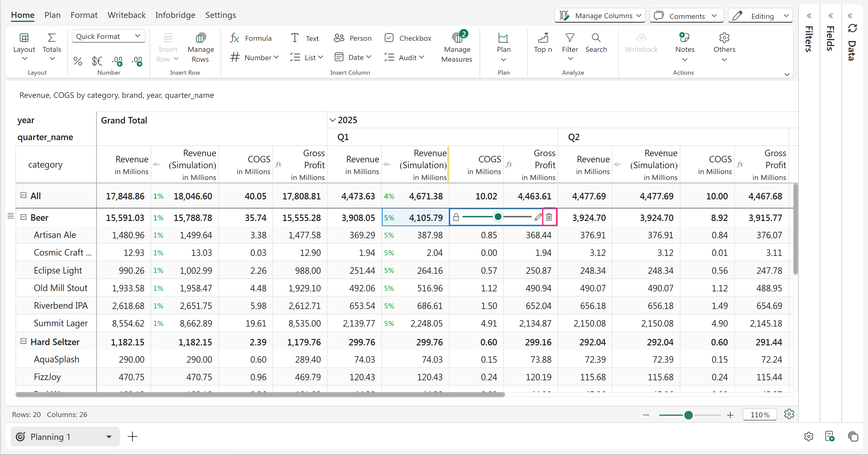
Task: Collapse the 2025 year column group
Action: pyautogui.click(x=333, y=120)
